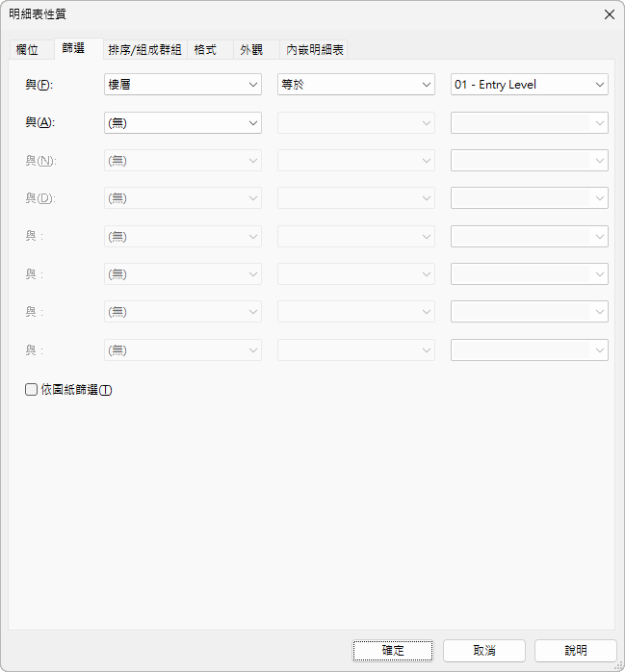Select the active 篩選 tab
The height and width of the screenshot is (672, 625).
click(x=73, y=49)
